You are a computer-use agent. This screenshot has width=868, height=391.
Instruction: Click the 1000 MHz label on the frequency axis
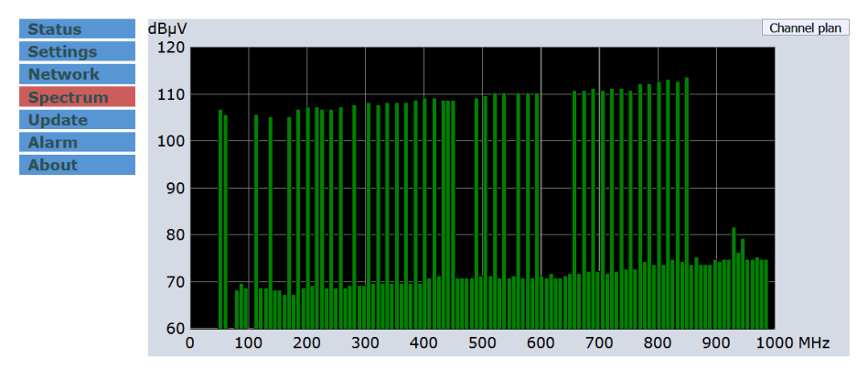click(x=793, y=343)
